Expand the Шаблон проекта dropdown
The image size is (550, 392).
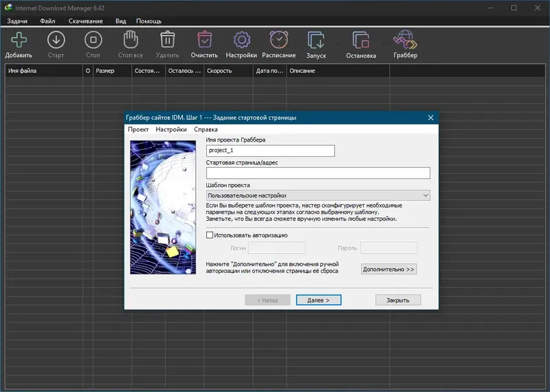click(x=318, y=195)
